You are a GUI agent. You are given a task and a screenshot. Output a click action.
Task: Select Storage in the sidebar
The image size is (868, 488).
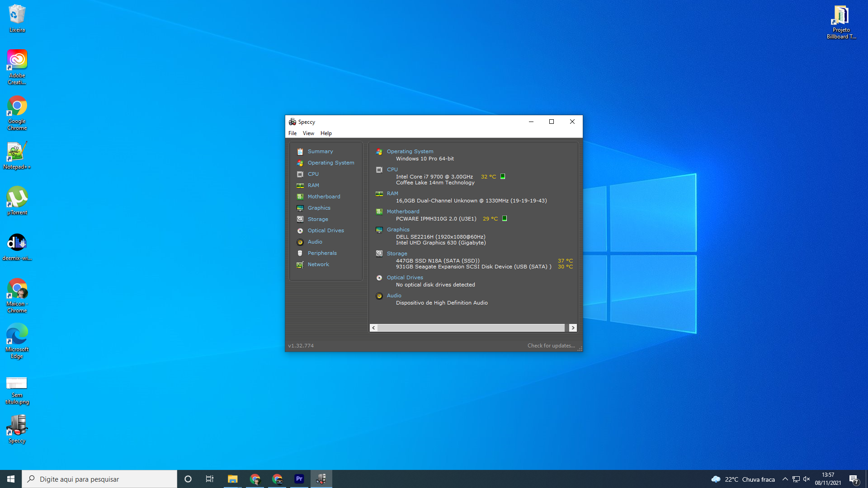point(318,219)
